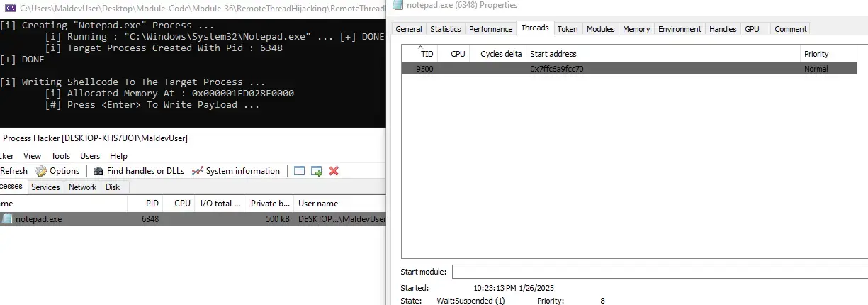Viewport: 868px width, 305px height.
Task: Click the Find window toolbar icon
Action: 299,171
